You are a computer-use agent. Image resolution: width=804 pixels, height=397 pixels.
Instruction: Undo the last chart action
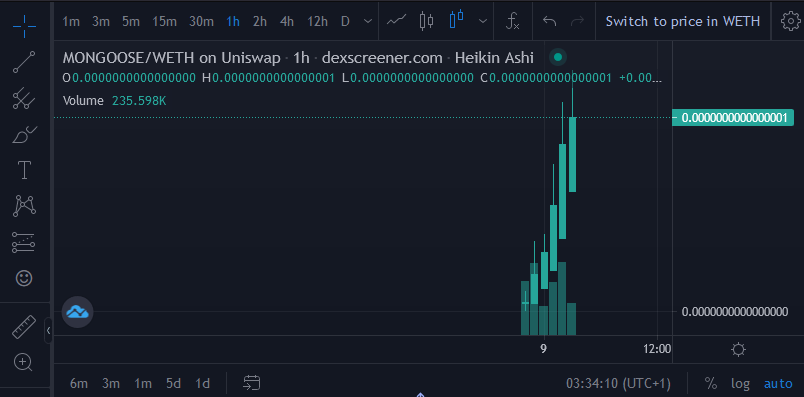click(550, 21)
